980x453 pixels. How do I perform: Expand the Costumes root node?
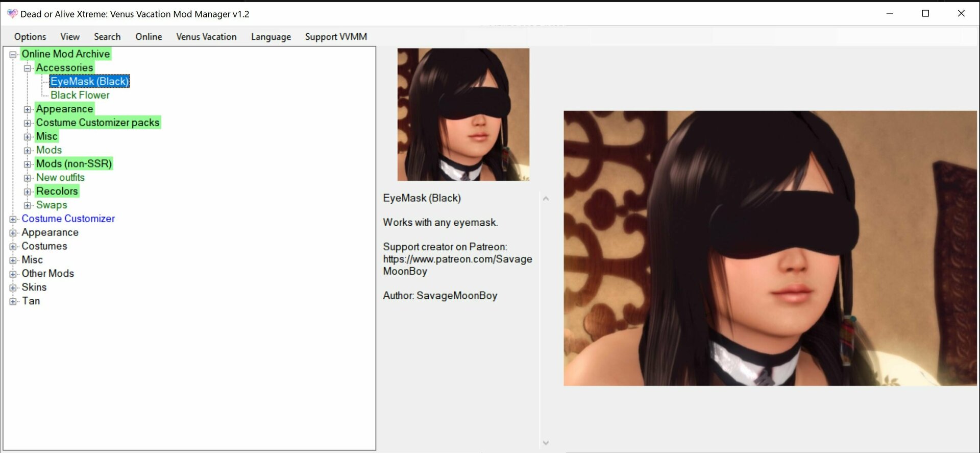pos(13,247)
